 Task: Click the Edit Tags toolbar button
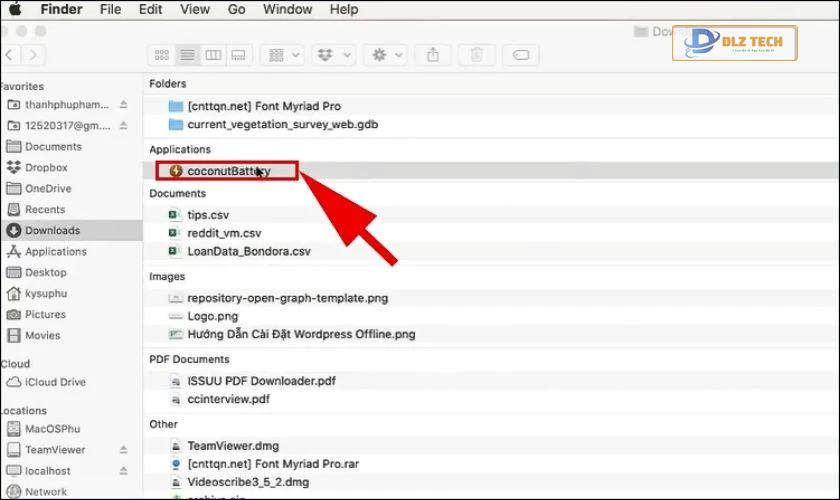(521, 55)
